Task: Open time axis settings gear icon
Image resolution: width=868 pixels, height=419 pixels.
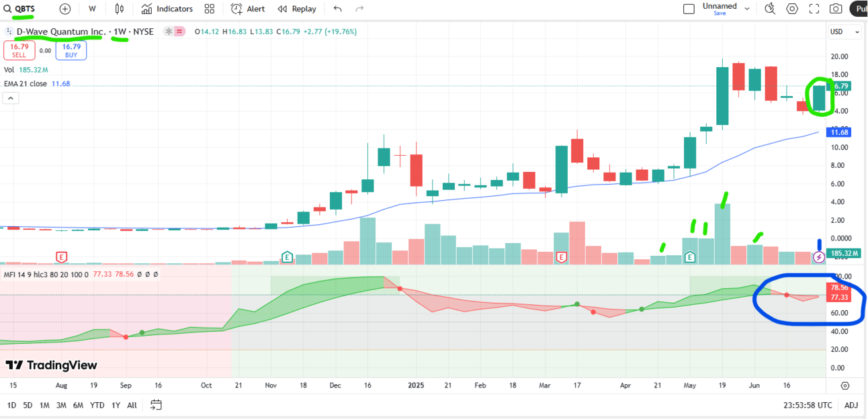Action: click(x=845, y=385)
